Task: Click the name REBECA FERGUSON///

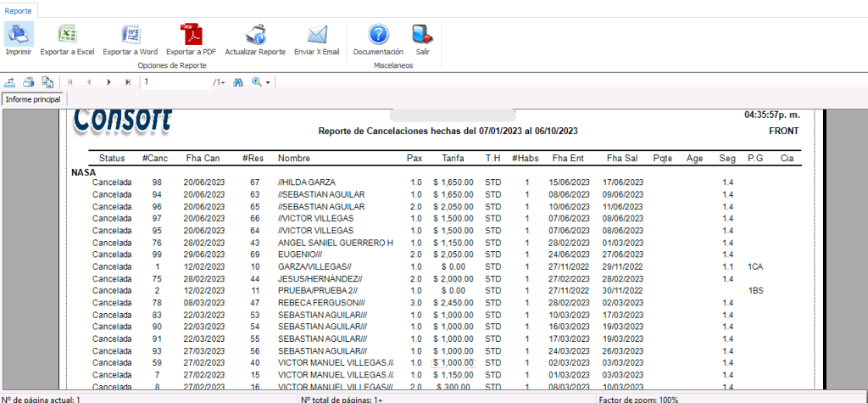Action: (322, 303)
